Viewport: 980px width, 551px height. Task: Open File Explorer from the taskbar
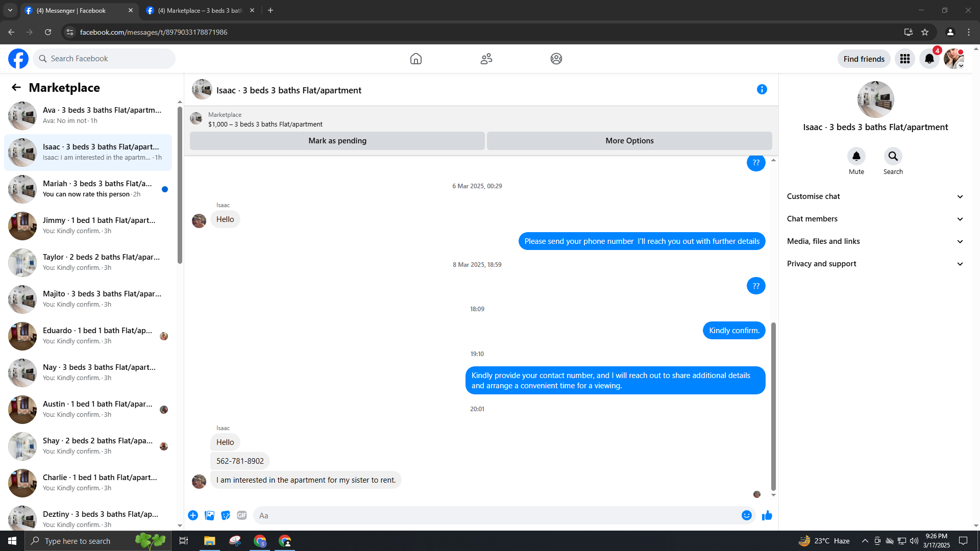(210, 541)
